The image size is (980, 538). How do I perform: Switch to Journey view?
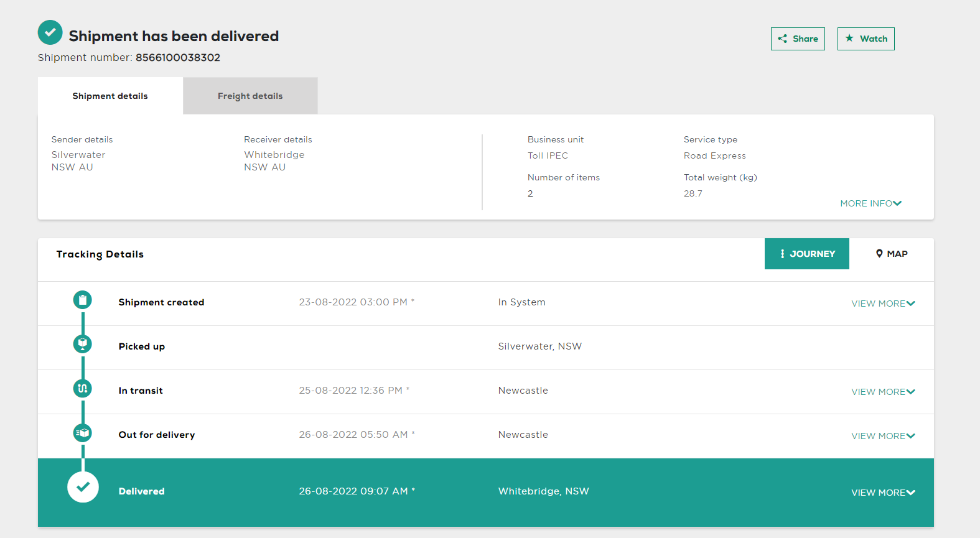pyautogui.click(x=806, y=254)
